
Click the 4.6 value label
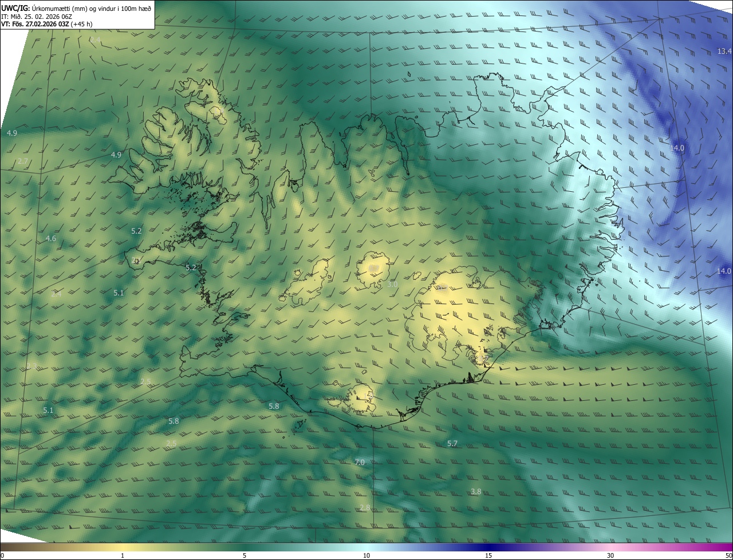[x=51, y=239]
